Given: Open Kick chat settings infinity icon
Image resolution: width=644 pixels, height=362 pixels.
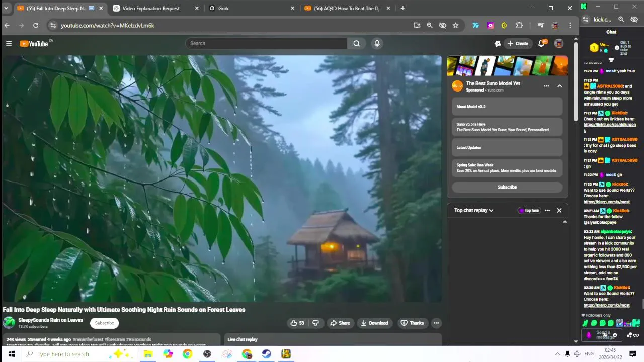Looking at the screenshot, I should click(x=636, y=335).
